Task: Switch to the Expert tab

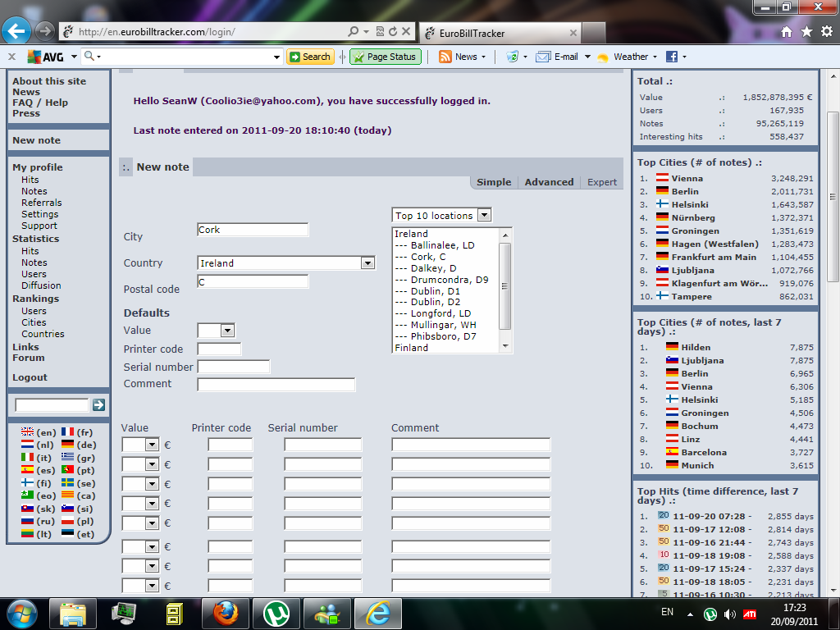Action: coord(601,182)
